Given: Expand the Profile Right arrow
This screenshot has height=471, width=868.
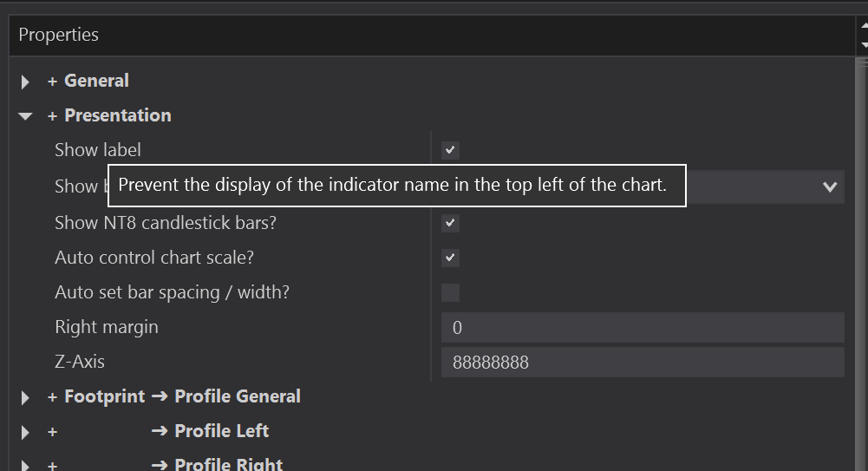Looking at the screenshot, I should [x=25, y=465].
